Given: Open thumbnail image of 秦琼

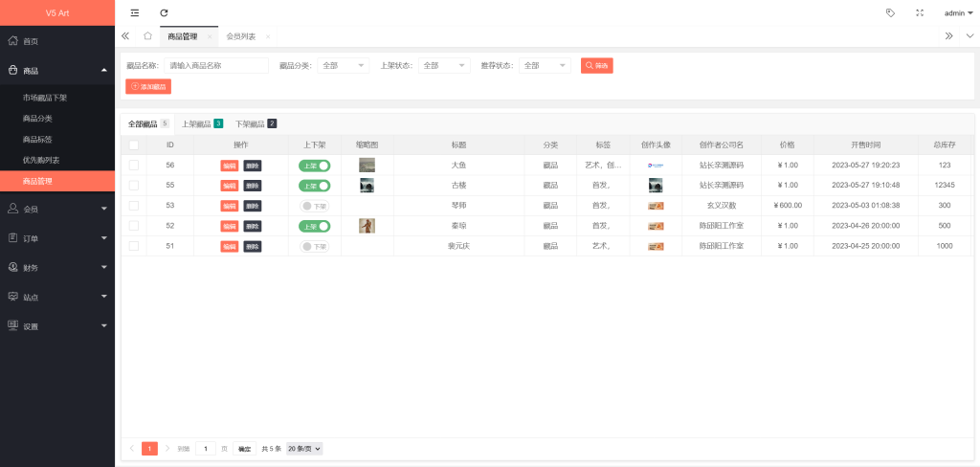Looking at the screenshot, I should tap(367, 226).
